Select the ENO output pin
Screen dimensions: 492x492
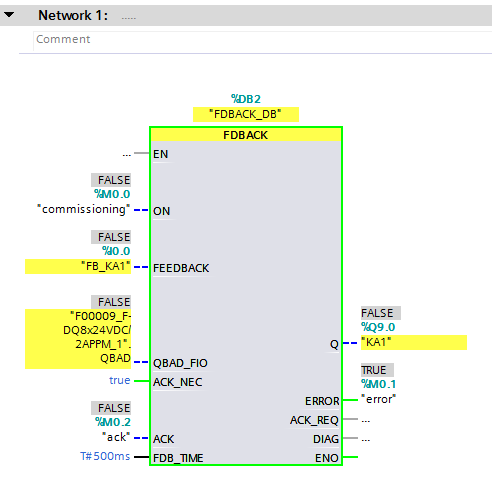coord(327,458)
